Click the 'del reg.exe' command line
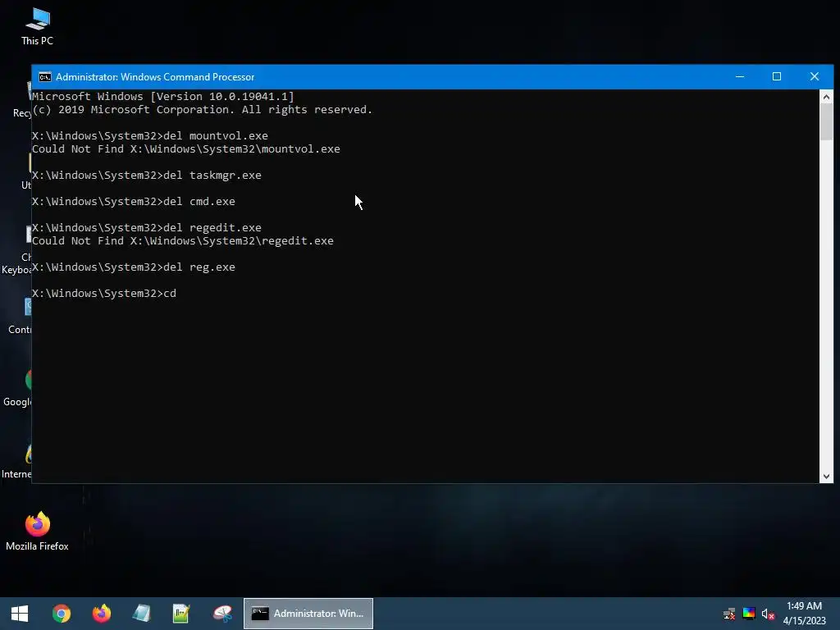The width and height of the screenshot is (840, 630). (134, 267)
